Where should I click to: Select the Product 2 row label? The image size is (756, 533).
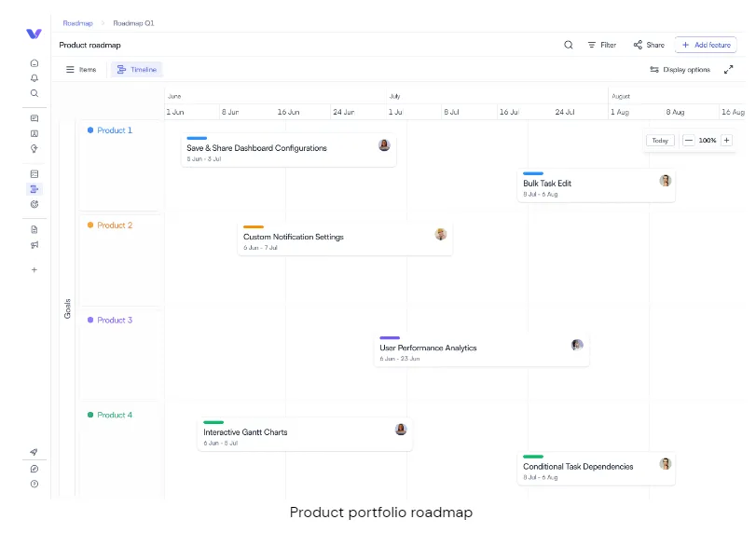115,225
